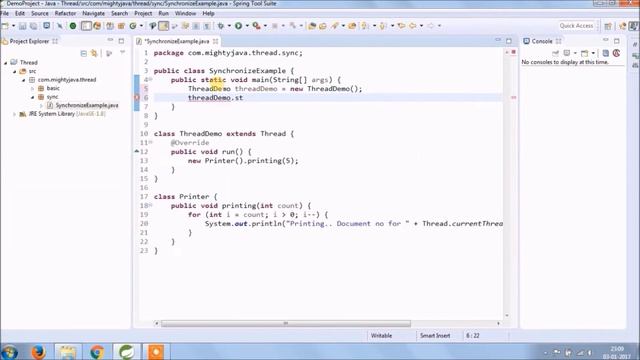This screenshot has width=640, height=360.
Task: Open the Window menu
Action: point(185,13)
